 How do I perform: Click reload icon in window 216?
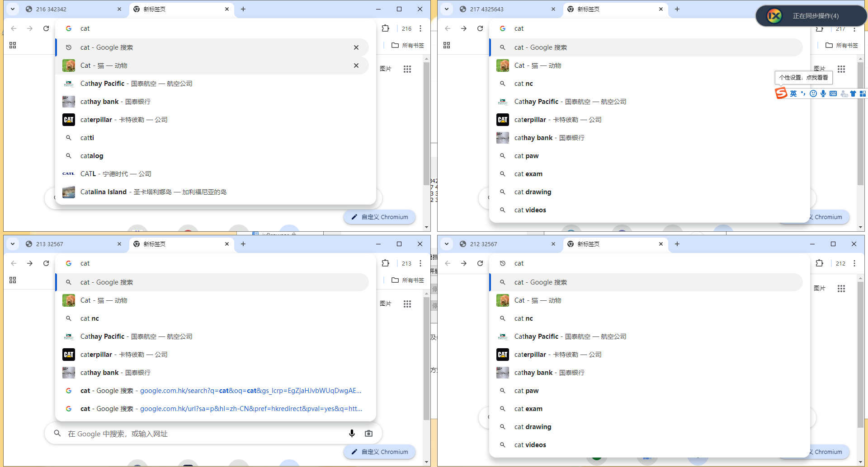(x=46, y=28)
